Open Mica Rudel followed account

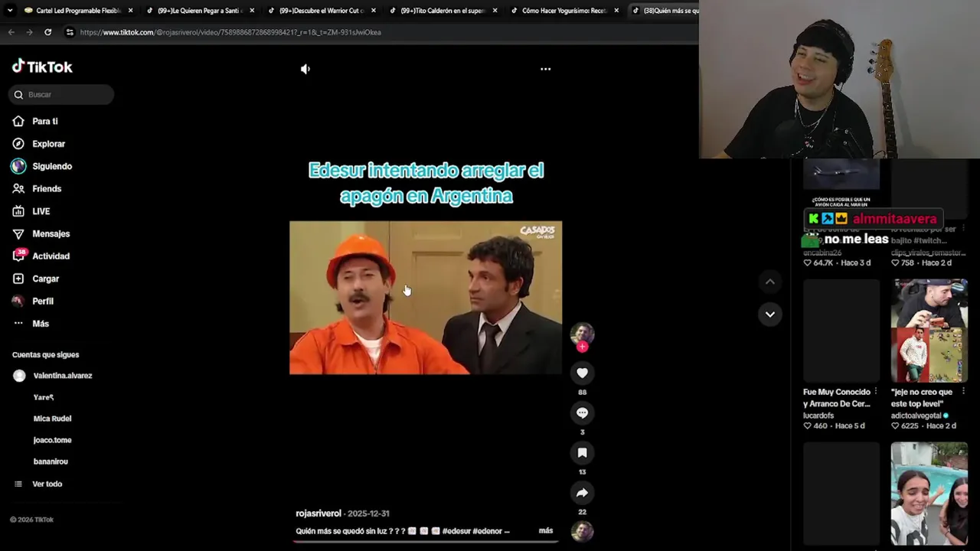pos(52,419)
